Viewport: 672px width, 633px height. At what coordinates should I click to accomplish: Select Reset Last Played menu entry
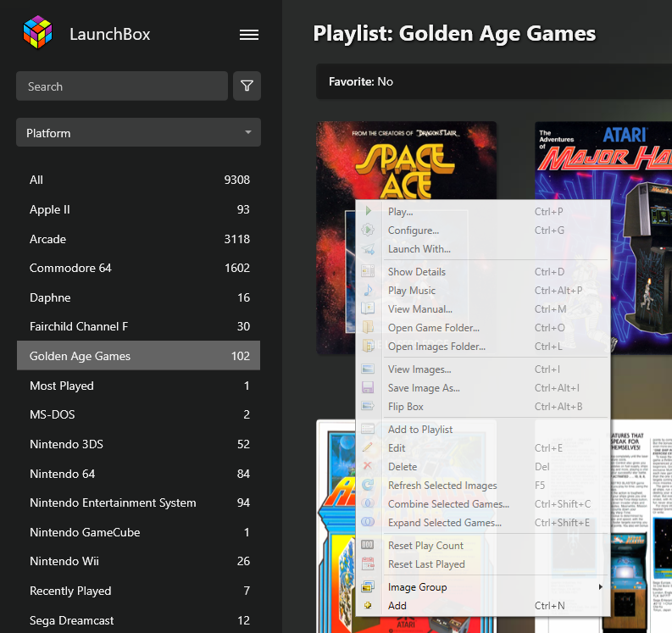tap(483, 564)
